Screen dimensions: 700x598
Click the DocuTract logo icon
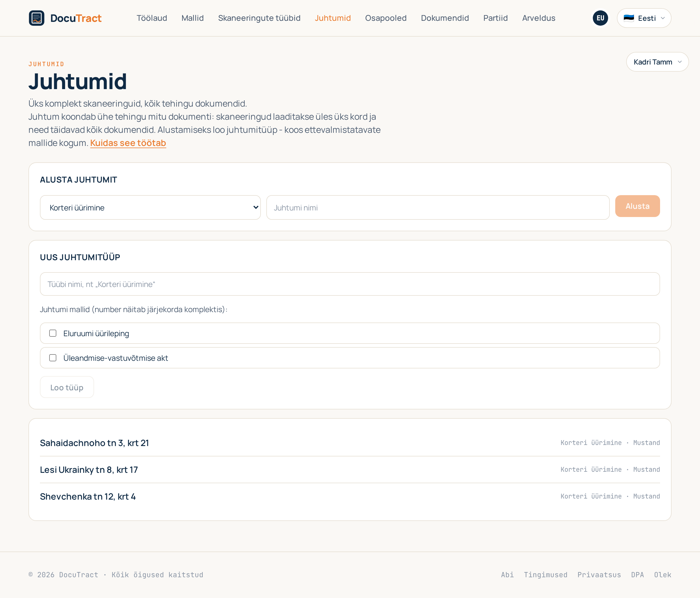point(36,18)
